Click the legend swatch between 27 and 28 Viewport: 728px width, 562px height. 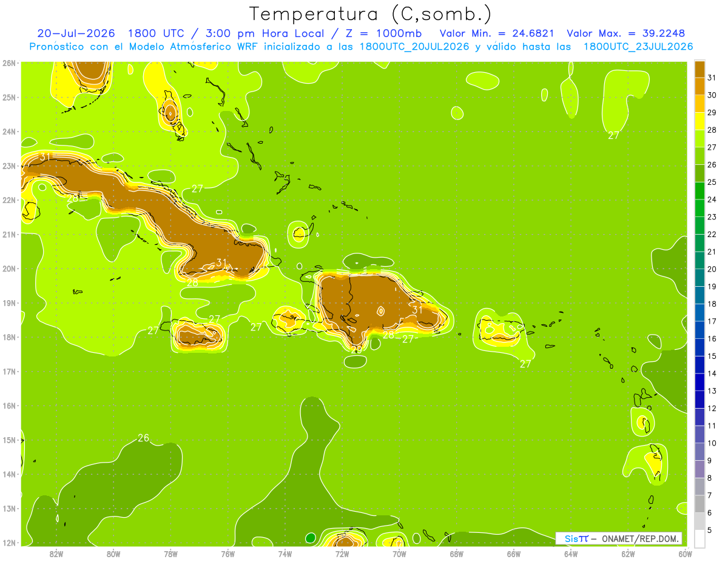[x=699, y=138]
